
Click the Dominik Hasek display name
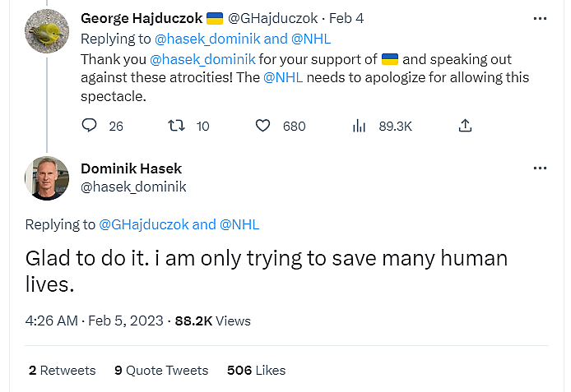coord(131,168)
